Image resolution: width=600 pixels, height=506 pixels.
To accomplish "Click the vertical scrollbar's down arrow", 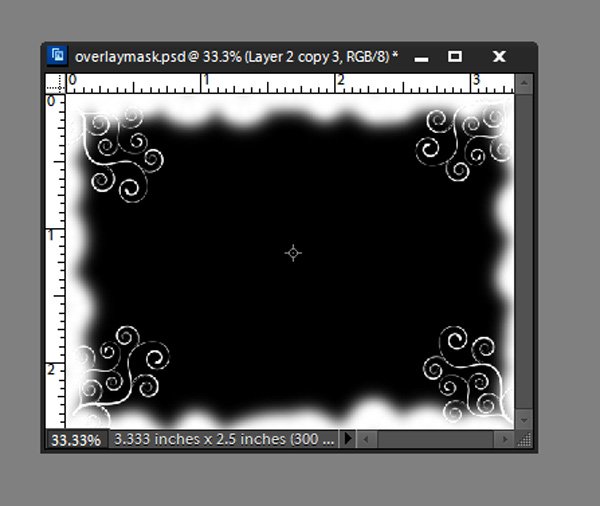I will 524,420.
